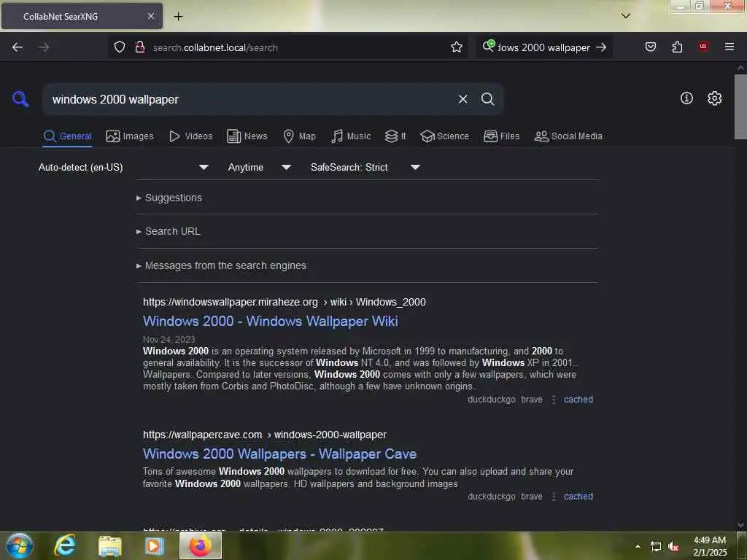Open Windows 2000 - Windows Wallpaper Wiki link
This screenshot has width=747, height=560.
270,322
